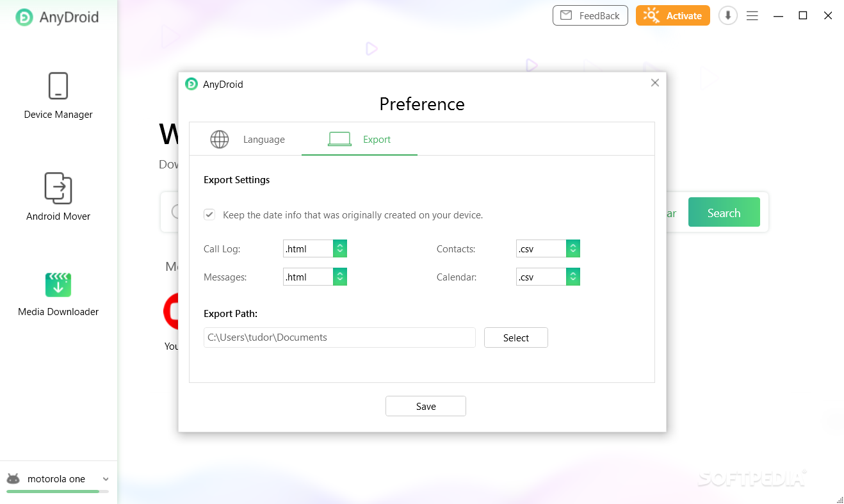Click the AnyDroid icon in the Preference dialog
This screenshot has width=844, height=504.
(191, 84)
